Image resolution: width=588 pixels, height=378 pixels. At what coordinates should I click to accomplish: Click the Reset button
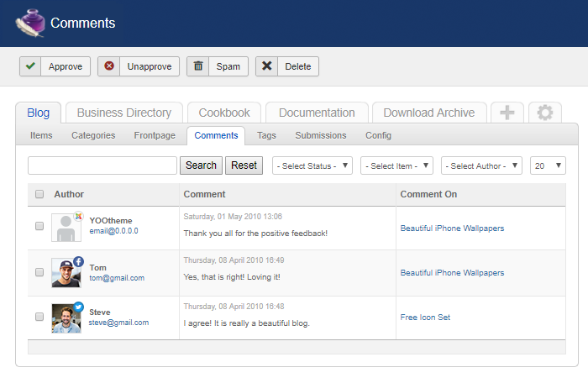(244, 165)
